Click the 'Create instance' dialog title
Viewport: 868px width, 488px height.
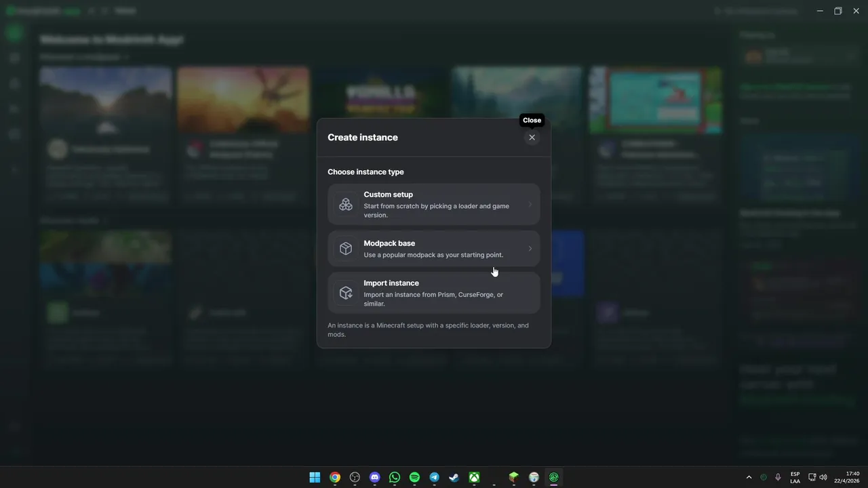point(363,138)
